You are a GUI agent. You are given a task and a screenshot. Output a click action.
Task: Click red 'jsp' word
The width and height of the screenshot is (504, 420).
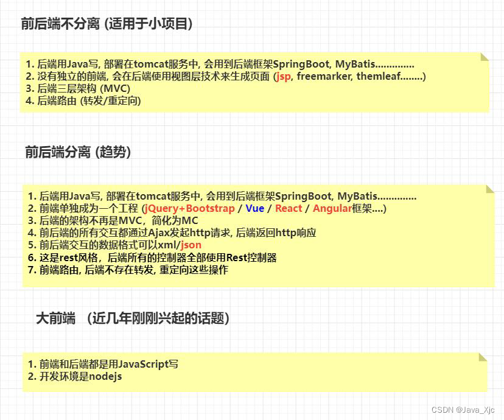coord(283,77)
